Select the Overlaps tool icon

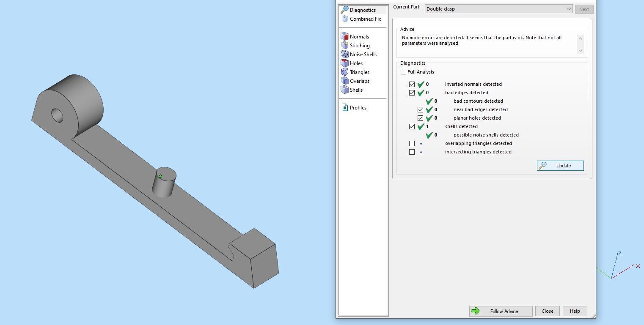pyautogui.click(x=345, y=81)
